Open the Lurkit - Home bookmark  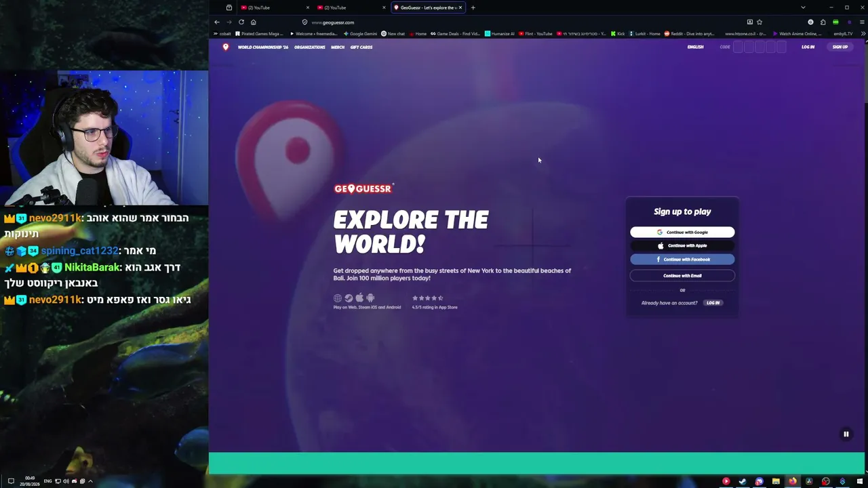(x=644, y=34)
